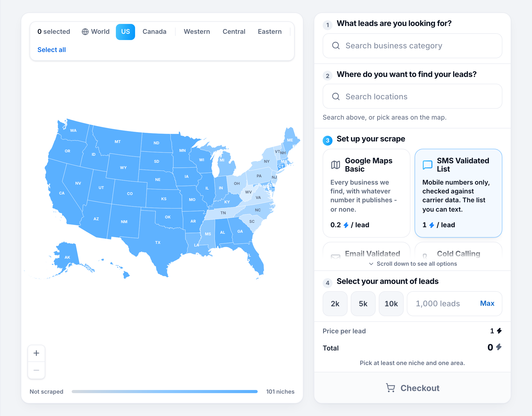Click the magnifier icon in business category search

[336, 46]
